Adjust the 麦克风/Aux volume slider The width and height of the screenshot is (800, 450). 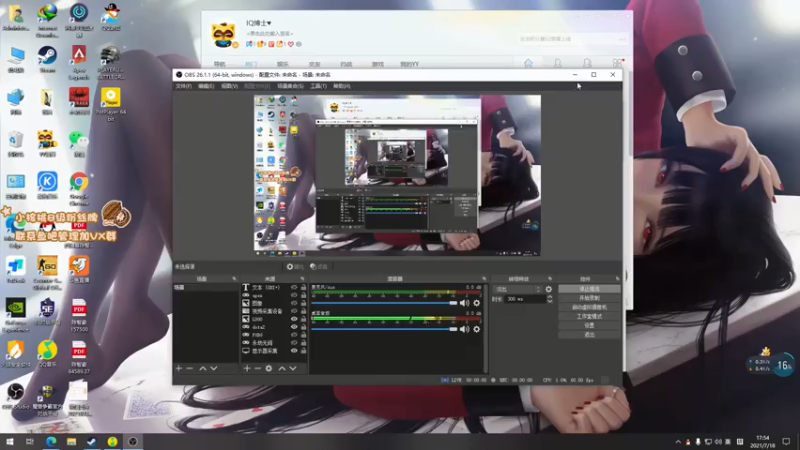(384, 303)
